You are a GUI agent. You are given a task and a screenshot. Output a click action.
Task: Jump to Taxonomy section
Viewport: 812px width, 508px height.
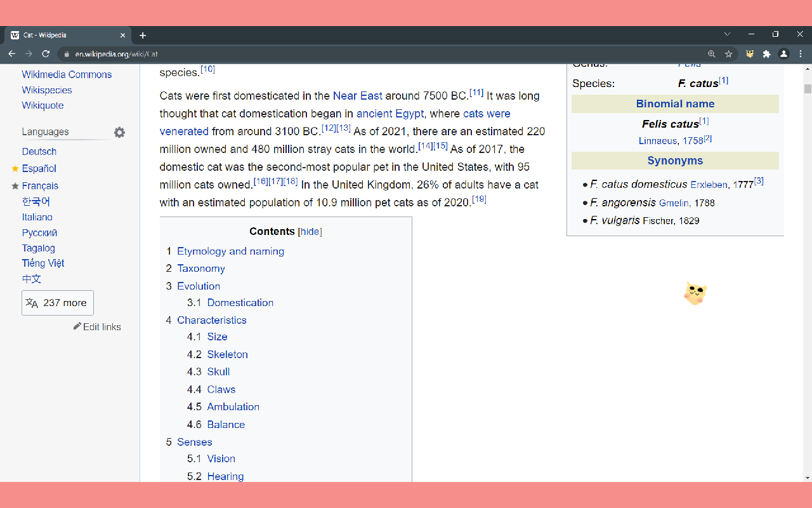[201, 269]
